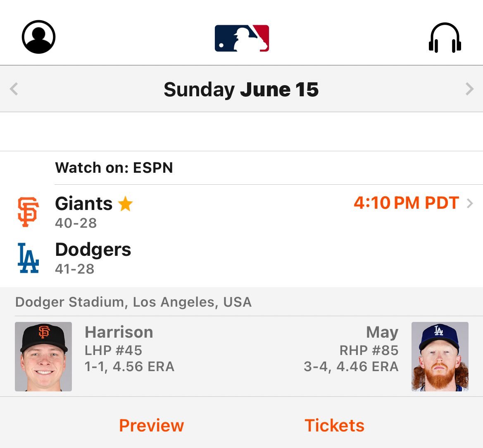The image size is (483, 448).
Task: Open Tickets for this game
Action: 335,426
